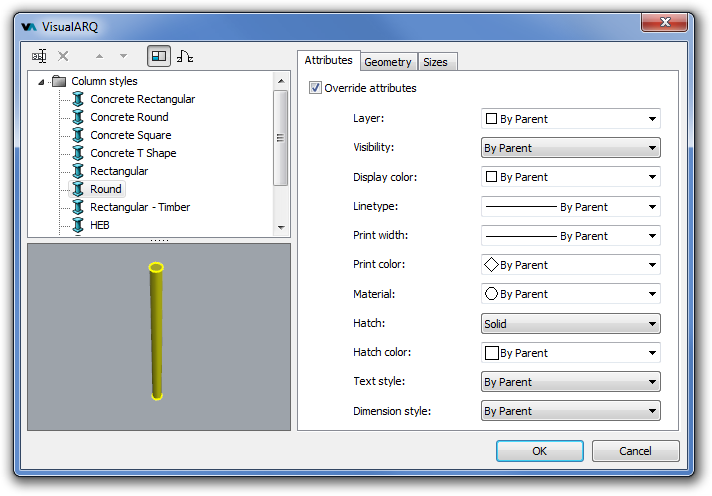Open the Print width dropdown
Viewport: 712px width, 496px height.
570,236
